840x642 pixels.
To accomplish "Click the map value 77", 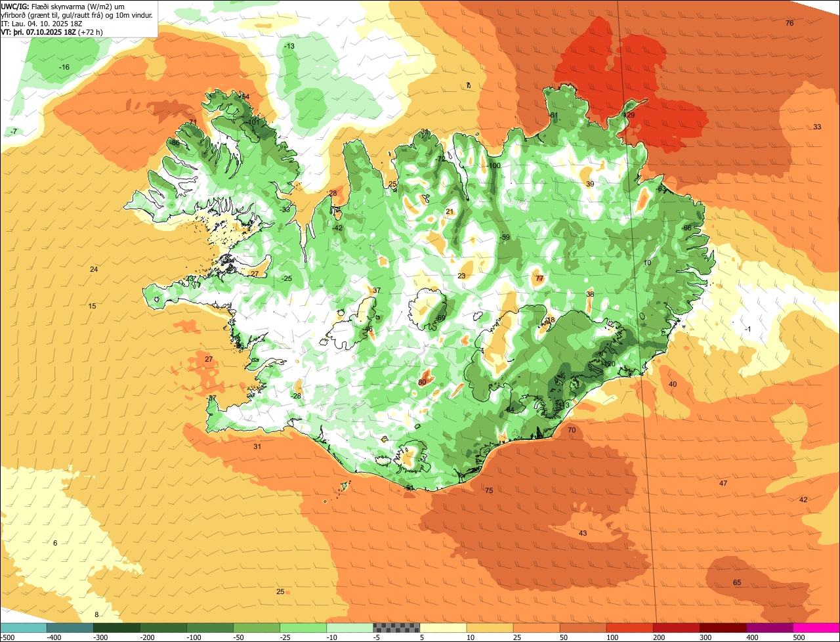I will coord(539,279).
